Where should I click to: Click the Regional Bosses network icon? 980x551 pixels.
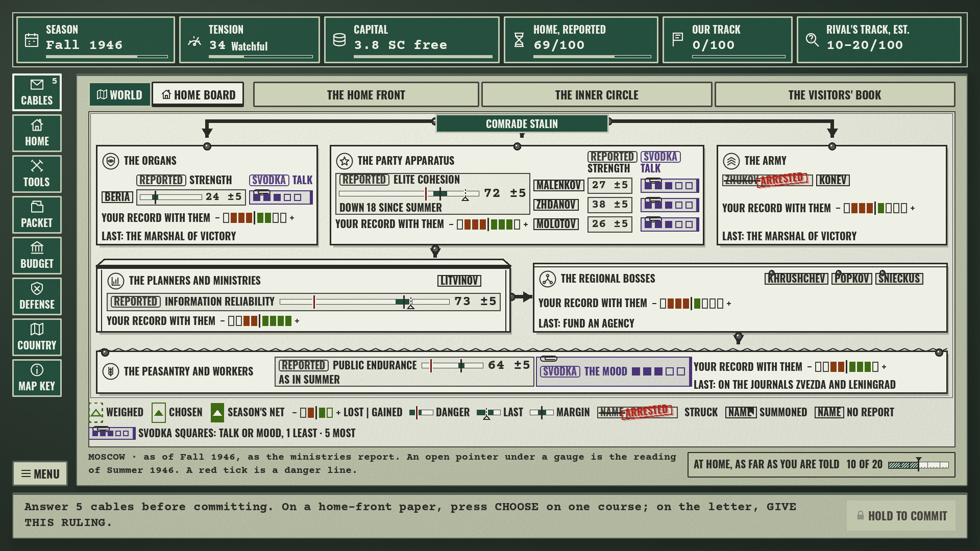coord(548,279)
